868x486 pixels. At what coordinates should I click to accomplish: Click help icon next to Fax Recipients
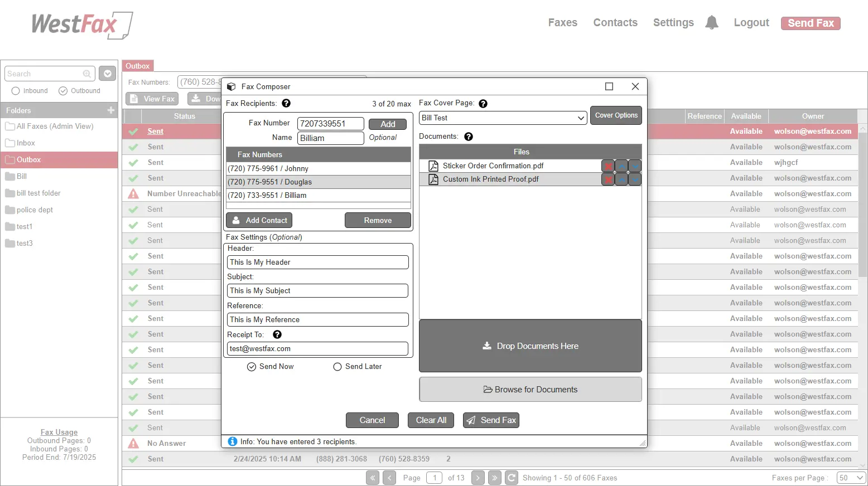tap(286, 104)
